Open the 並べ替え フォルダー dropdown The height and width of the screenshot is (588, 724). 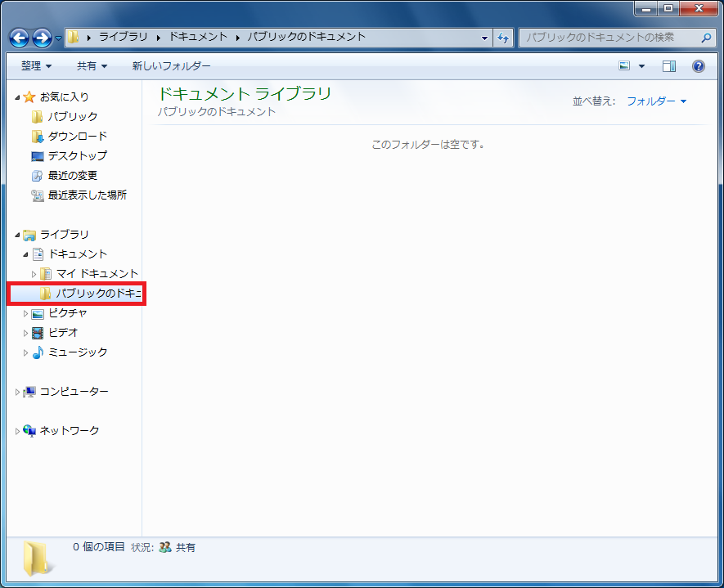coord(656,101)
